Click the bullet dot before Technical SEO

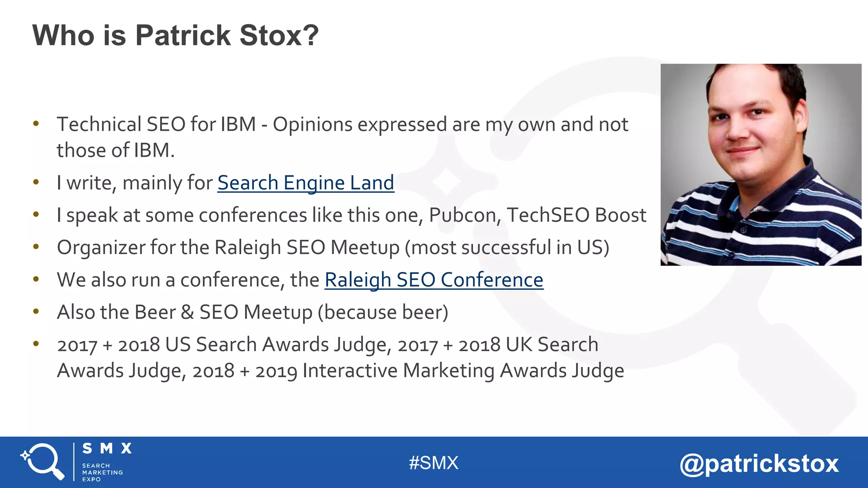tap(36, 124)
